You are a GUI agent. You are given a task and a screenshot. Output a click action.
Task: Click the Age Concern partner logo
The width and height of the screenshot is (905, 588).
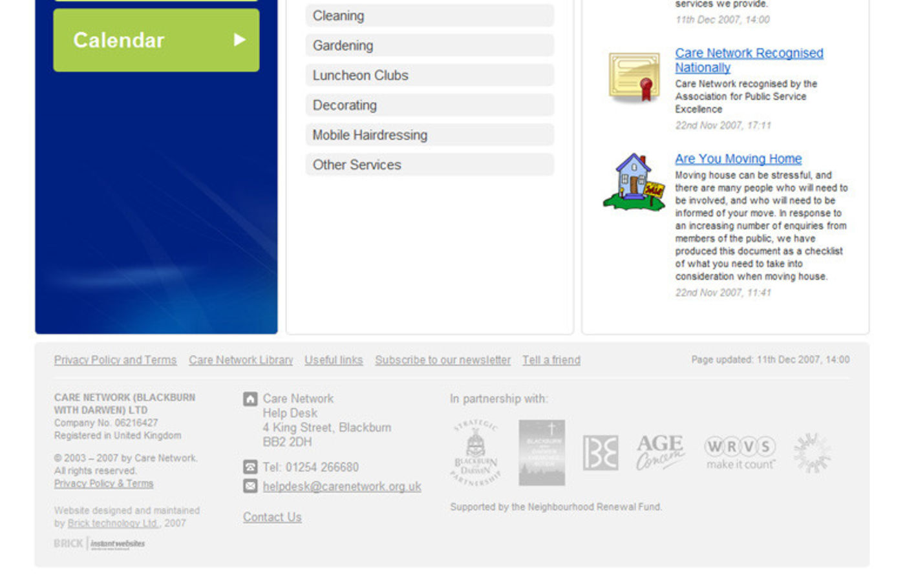660,452
